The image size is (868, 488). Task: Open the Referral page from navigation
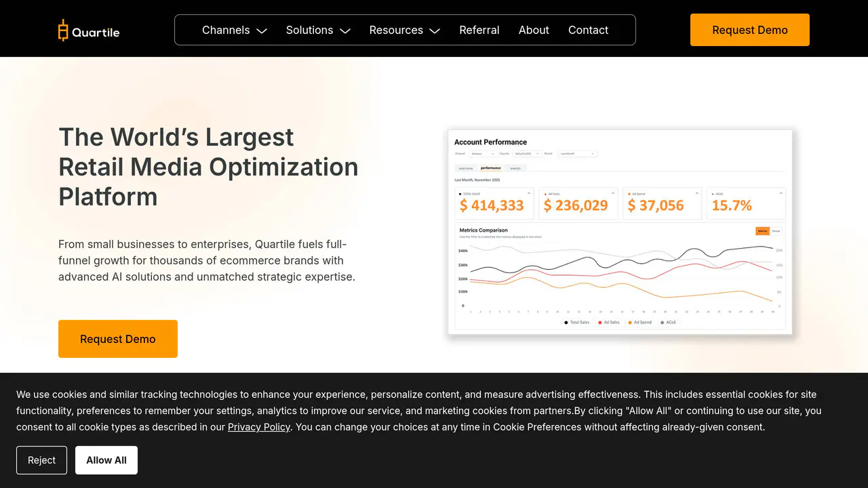tap(479, 30)
